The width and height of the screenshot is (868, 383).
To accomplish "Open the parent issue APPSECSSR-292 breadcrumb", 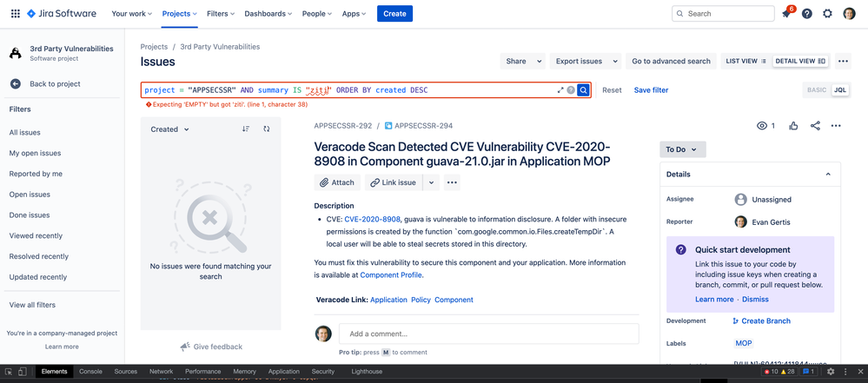I will pos(342,126).
